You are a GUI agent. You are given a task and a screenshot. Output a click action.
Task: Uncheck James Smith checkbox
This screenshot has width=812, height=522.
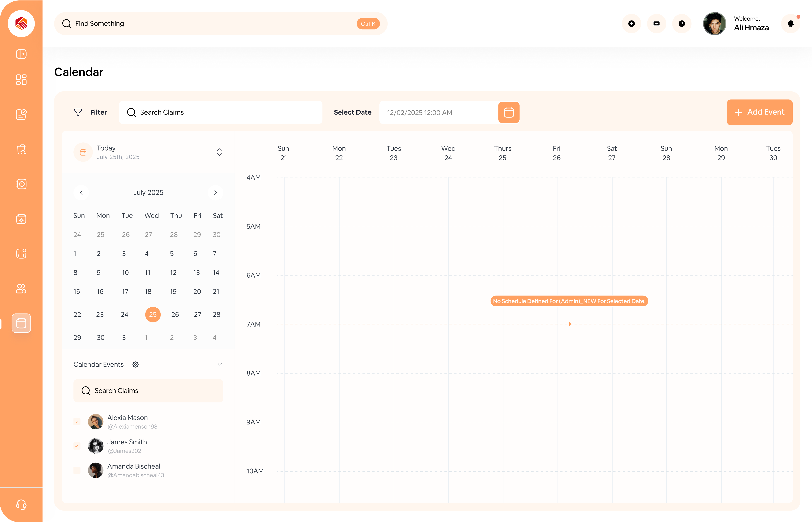tap(77, 446)
